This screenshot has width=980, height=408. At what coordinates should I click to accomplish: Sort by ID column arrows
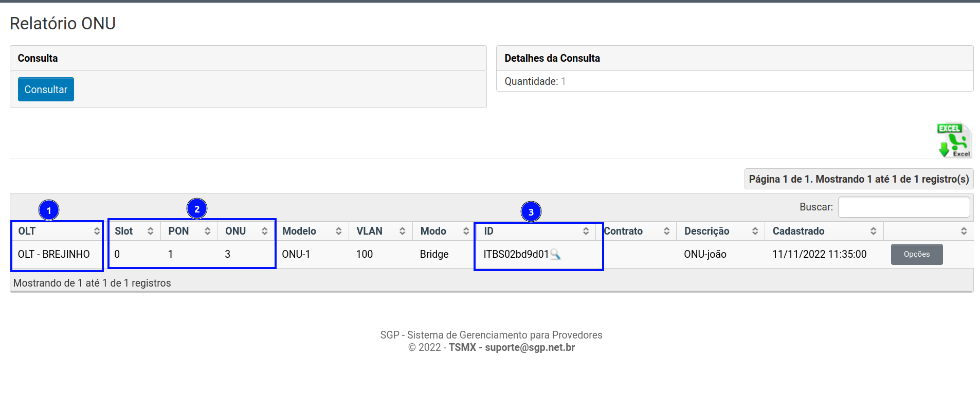tap(586, 232)
